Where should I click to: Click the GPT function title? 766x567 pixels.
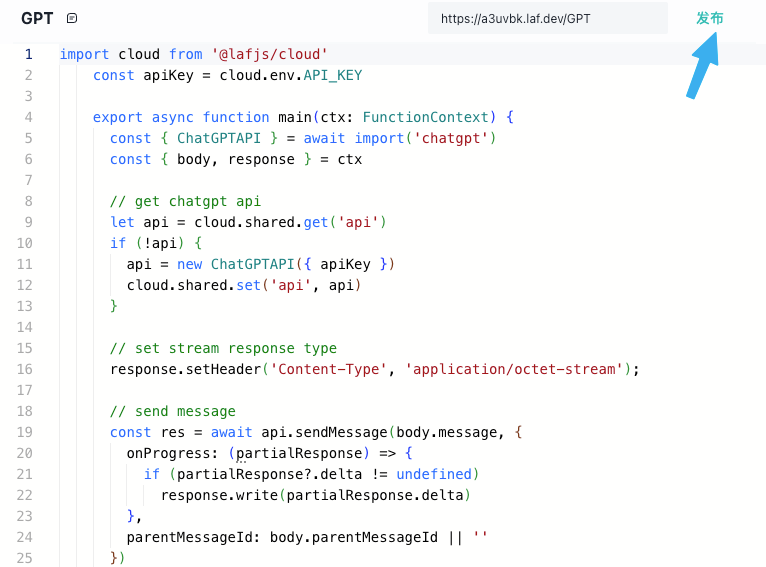(37, 18)
